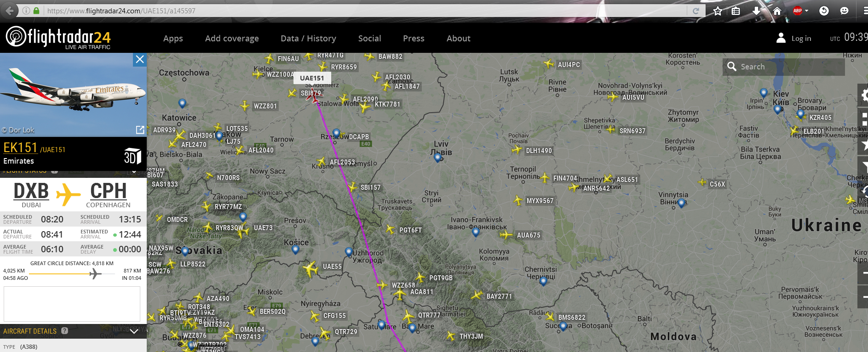Click the SBI157 flight label
The height and width of the screenshot is (352, 868).
[370, 187]
